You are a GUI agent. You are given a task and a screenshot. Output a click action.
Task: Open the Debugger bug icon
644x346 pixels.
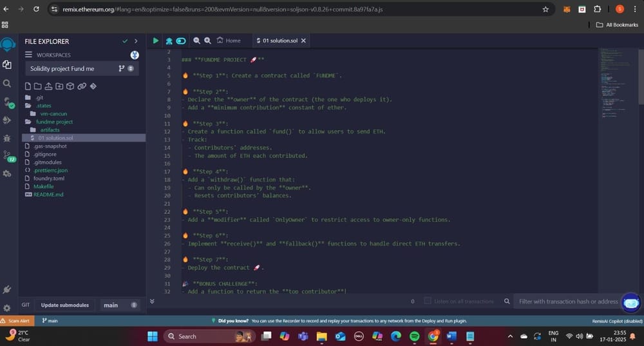[7, 138]
